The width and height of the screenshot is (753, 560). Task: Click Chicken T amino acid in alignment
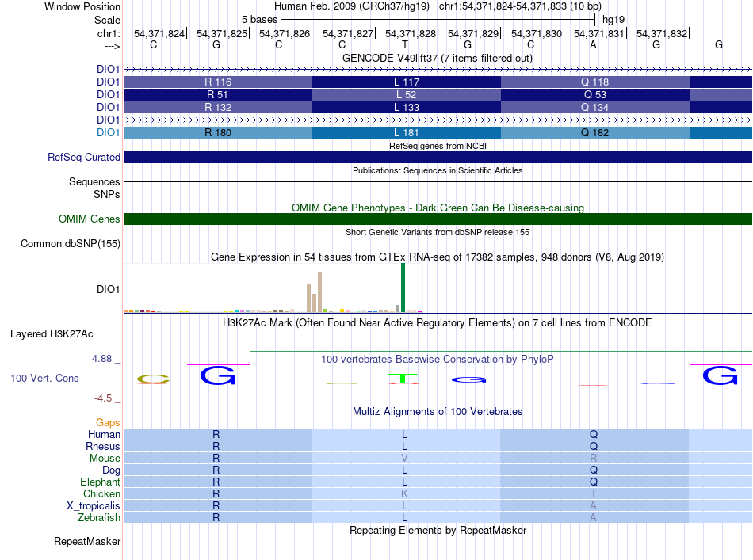[594, 493]
